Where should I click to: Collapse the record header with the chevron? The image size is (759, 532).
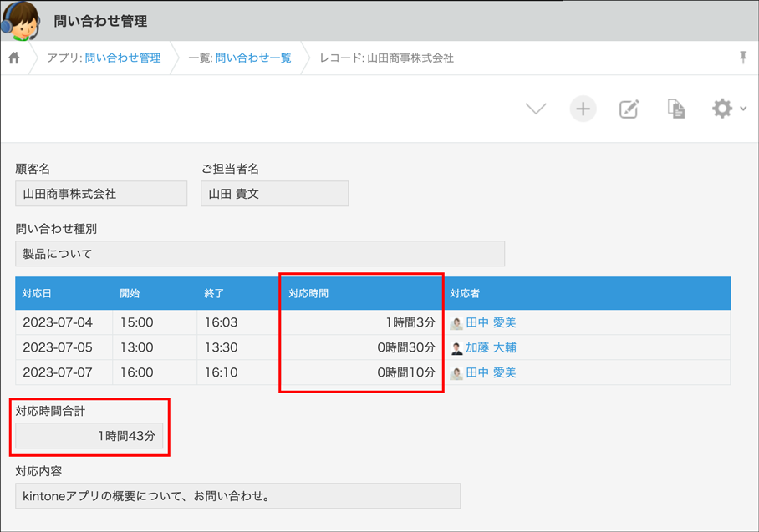(x=536, y=108)
